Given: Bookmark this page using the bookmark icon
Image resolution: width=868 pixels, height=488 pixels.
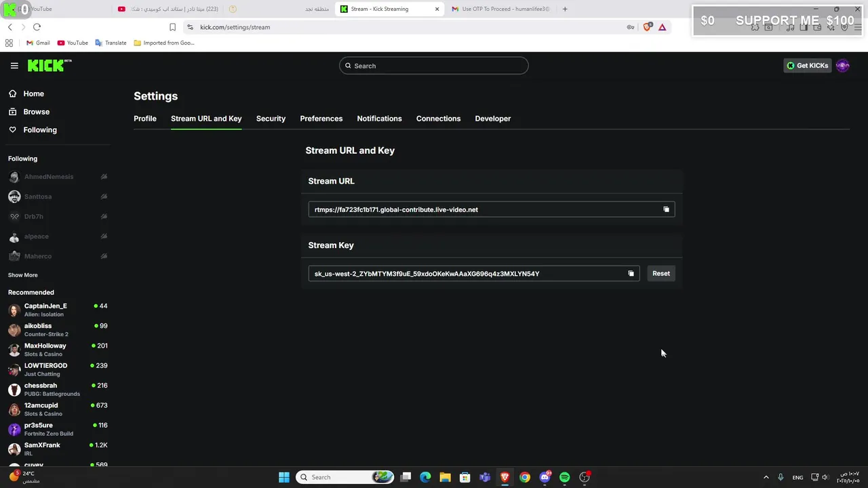Looking at the screenshot, I should [x=172, y=27].
